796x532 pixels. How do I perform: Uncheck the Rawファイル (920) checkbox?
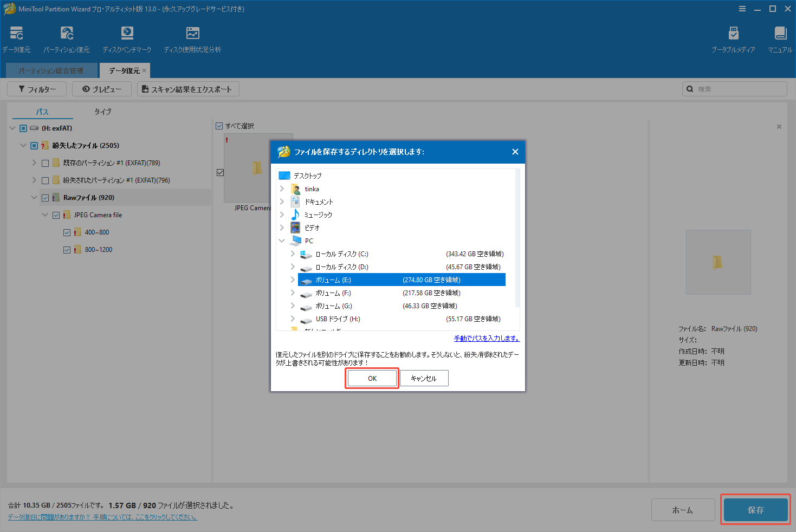[45, 197]
